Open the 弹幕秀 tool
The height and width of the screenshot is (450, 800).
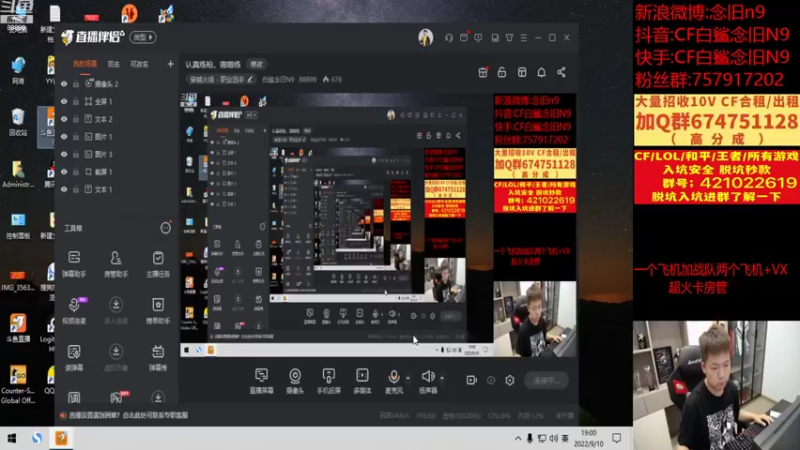(158, 357)
